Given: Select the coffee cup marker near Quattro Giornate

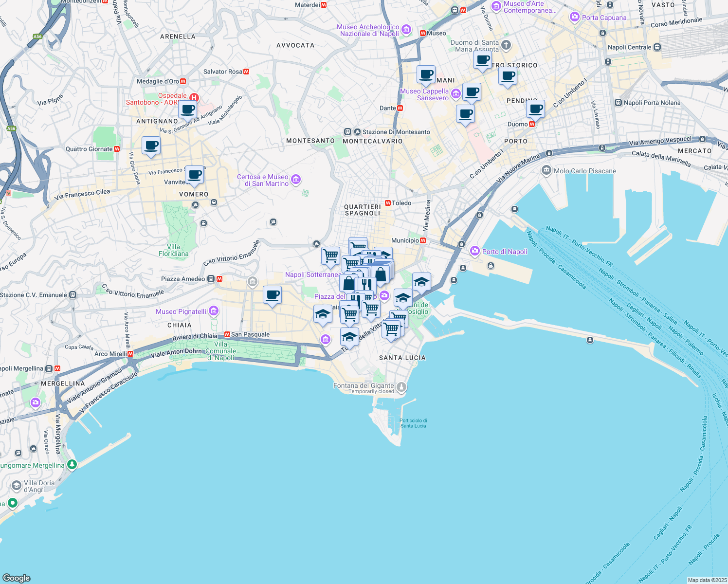Looking at the screenshot, I should click(151, 145).
